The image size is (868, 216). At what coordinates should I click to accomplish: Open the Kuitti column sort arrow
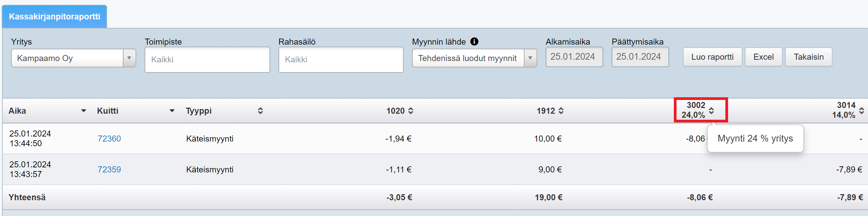click(x=172, y=111)
